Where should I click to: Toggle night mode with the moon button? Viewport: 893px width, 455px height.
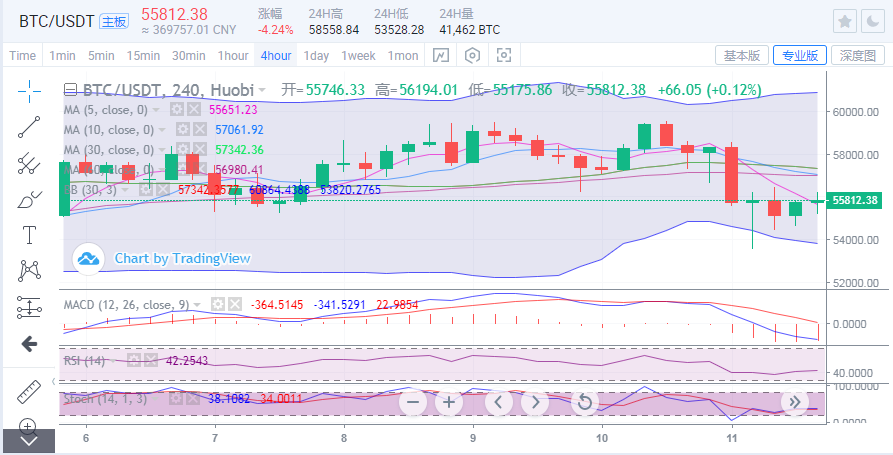coord(872,22)
